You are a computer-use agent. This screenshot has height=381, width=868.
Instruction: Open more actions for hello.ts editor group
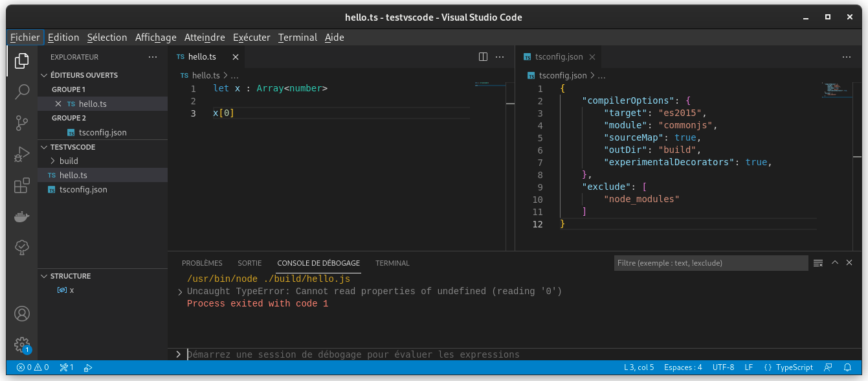pyautogui.click(x=500, y=57)
